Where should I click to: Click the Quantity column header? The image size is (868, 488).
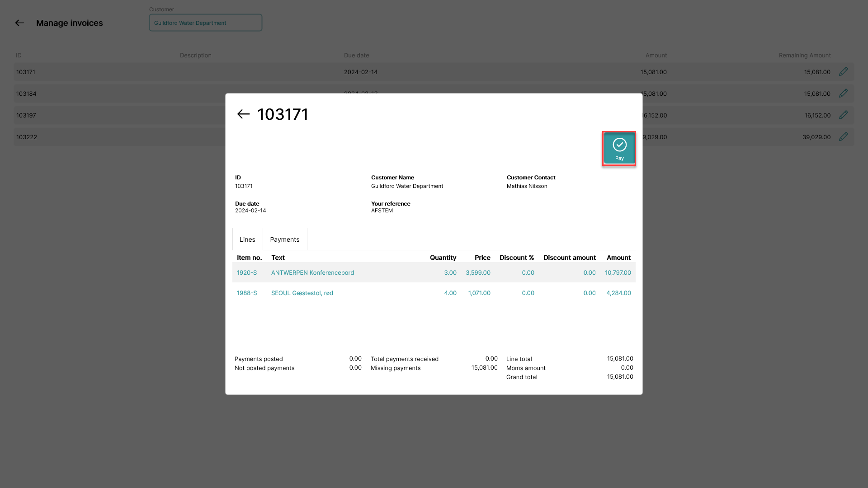pos(443,258)
